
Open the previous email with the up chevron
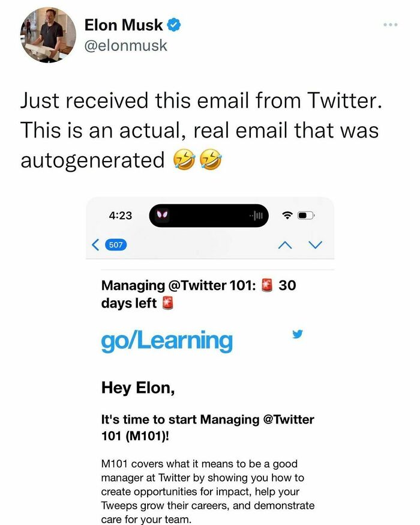[x=286, y=244]
